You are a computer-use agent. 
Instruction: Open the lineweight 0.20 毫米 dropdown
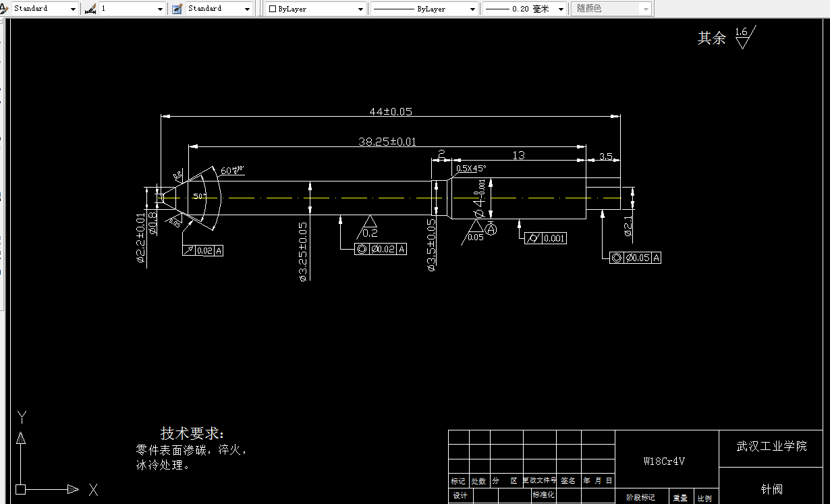525,9
